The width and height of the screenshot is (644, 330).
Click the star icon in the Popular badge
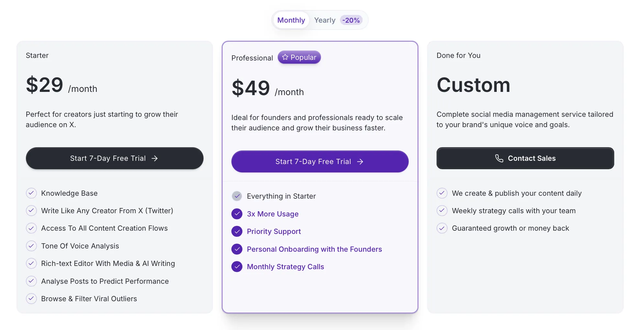tap(285, 57)
